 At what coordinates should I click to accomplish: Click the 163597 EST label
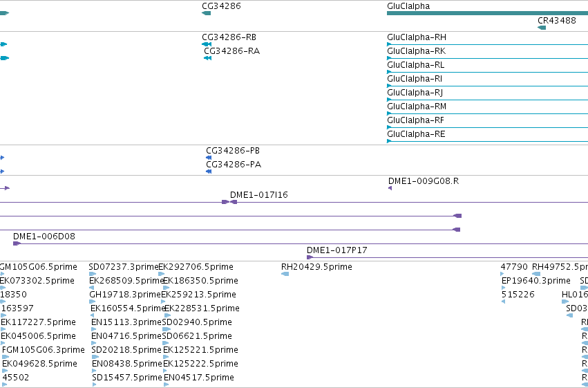click(17, 308)
